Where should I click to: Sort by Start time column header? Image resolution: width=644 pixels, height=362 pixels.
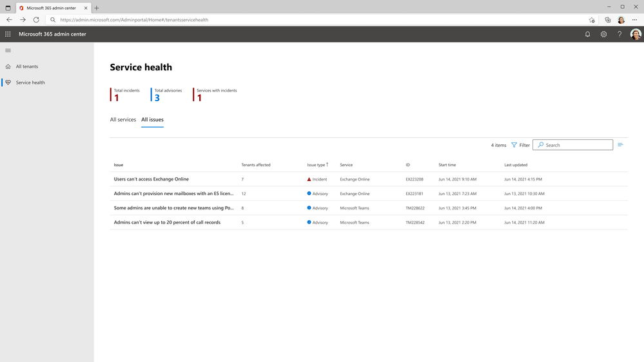pyautogui.click(x=447, y=165)
